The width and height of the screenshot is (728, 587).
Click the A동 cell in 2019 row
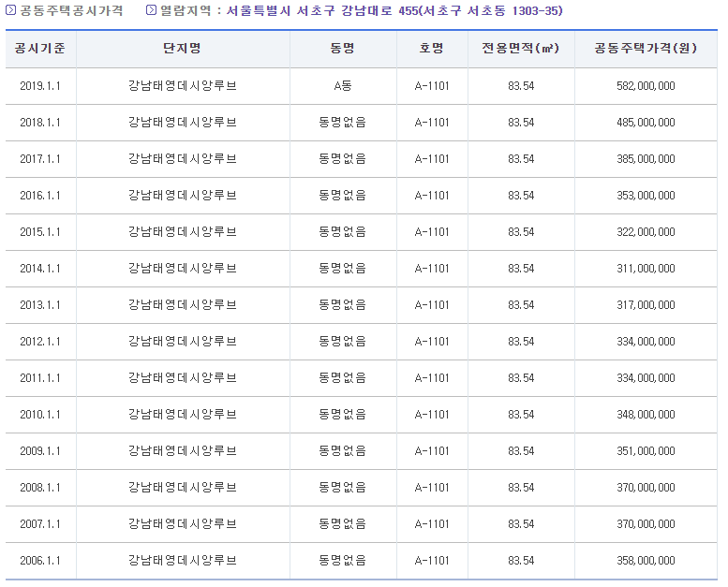343,86
